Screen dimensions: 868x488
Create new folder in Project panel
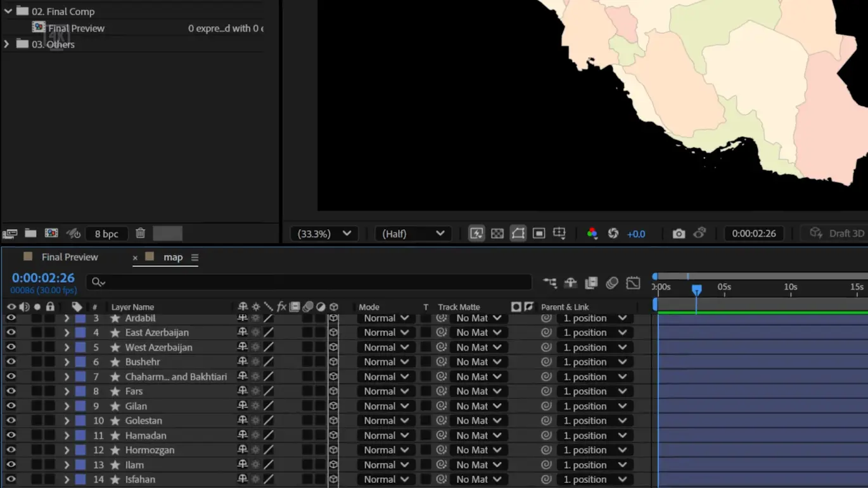(x=30, y=234)
